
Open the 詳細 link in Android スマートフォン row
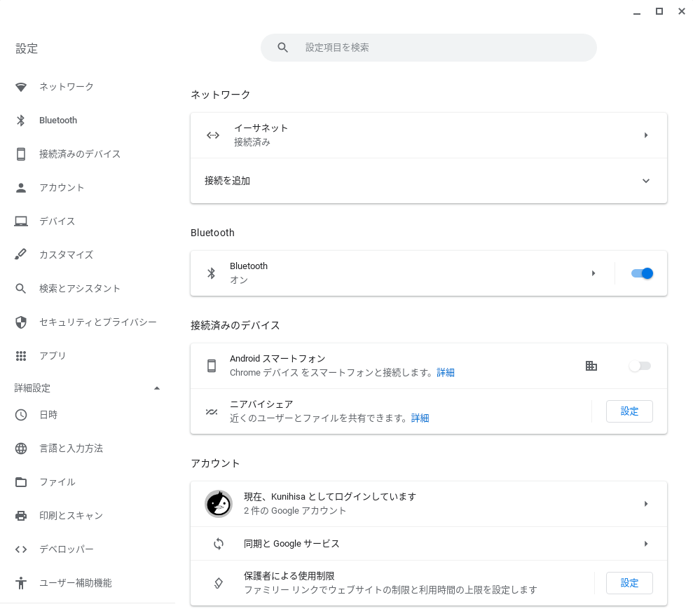pyautogui.click(x=446, y=373)
